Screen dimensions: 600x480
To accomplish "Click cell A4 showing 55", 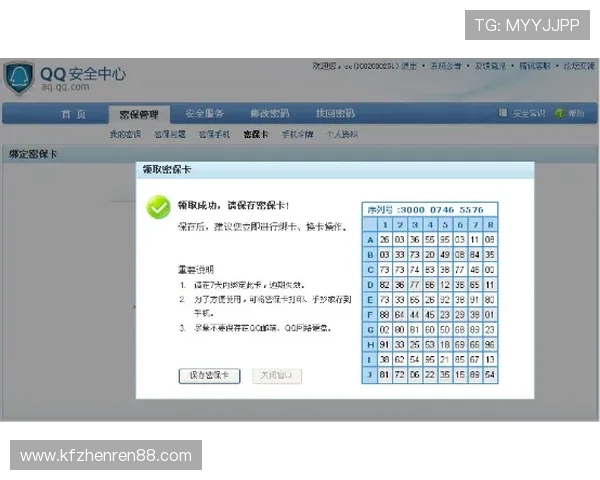I will click(430, 240).
